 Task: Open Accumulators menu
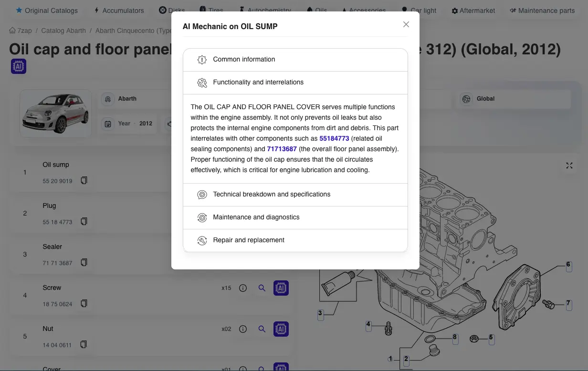click(x=119, y=10)
